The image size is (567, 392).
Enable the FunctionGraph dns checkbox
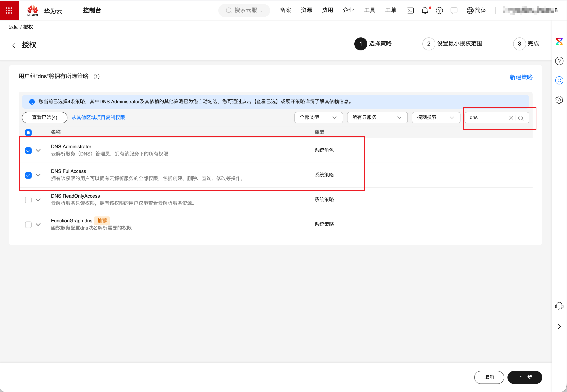(28, 225)
